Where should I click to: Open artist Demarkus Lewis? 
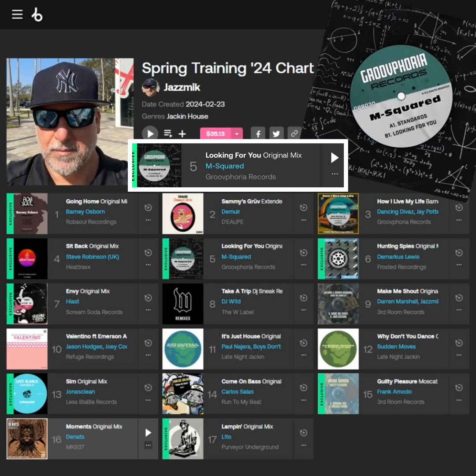click(x=398, y=257)
